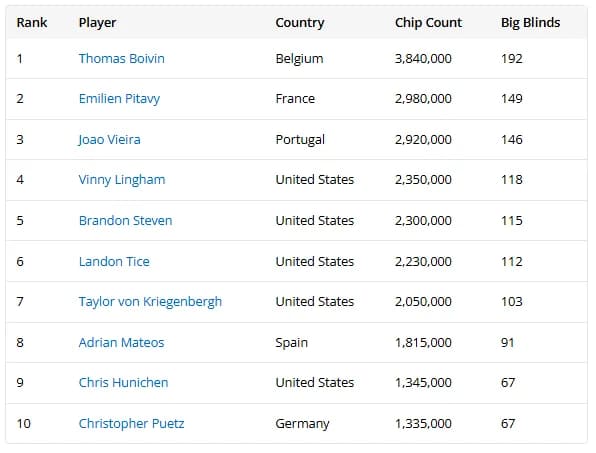The height and width of the screenshot is (453, 596).
Task: Click the Portugal country cell
Action: click(300, 140)
